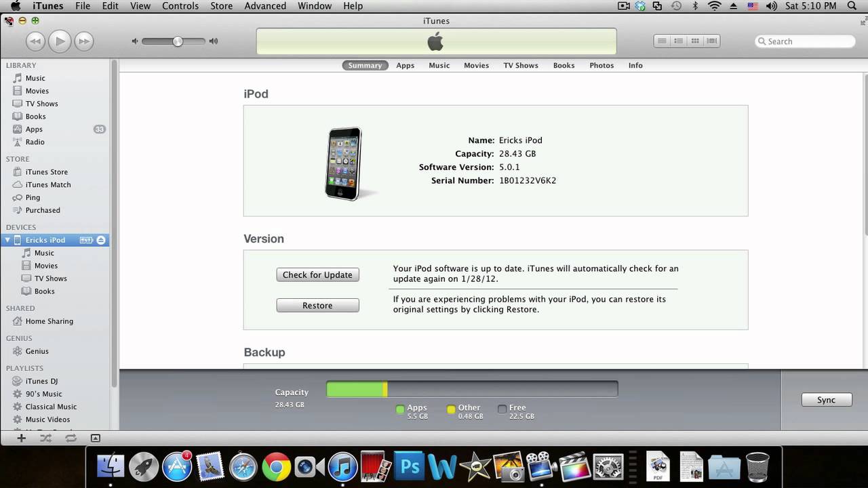Open the Photos tab

(x=601, y=66)
